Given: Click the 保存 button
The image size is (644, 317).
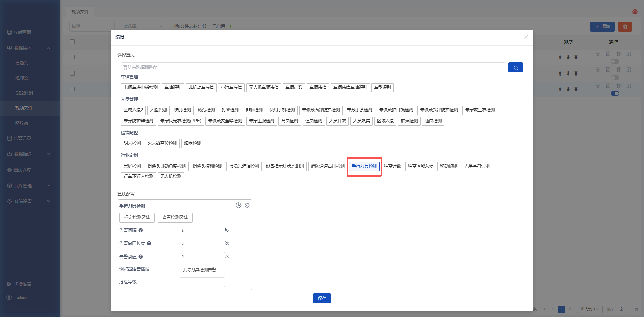Looking at the screenshot, I should [x=322, y=298].
